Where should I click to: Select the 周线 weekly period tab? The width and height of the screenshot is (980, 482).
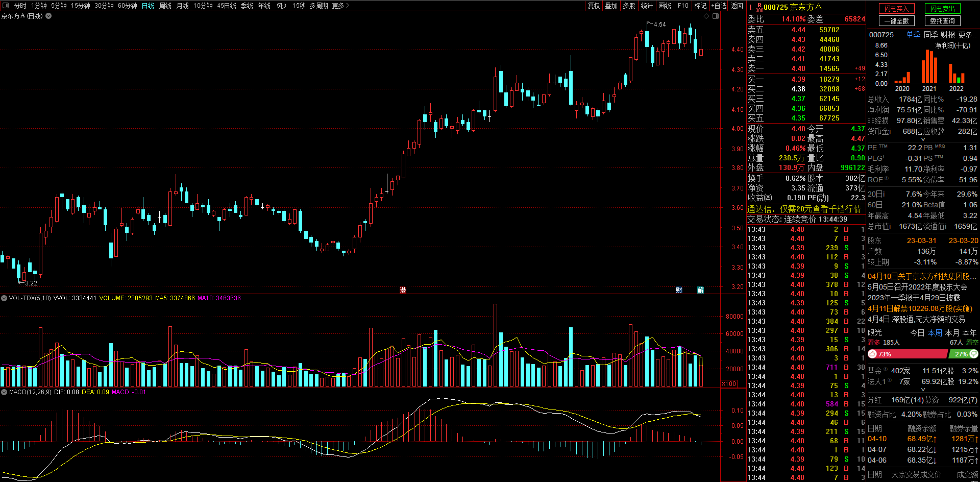pyautogui.click(x=165, y=6)
